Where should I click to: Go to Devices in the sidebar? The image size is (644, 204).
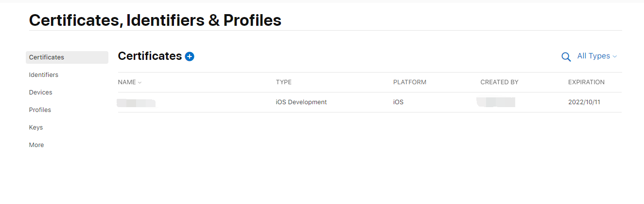click(41, 93)
